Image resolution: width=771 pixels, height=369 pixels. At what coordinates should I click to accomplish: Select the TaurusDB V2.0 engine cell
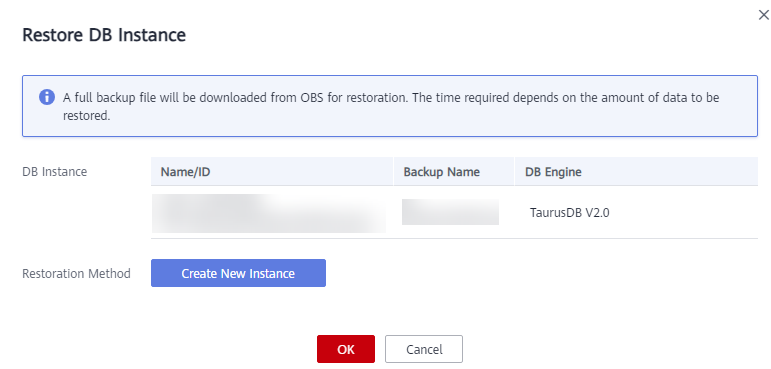[x=569, y=213]
